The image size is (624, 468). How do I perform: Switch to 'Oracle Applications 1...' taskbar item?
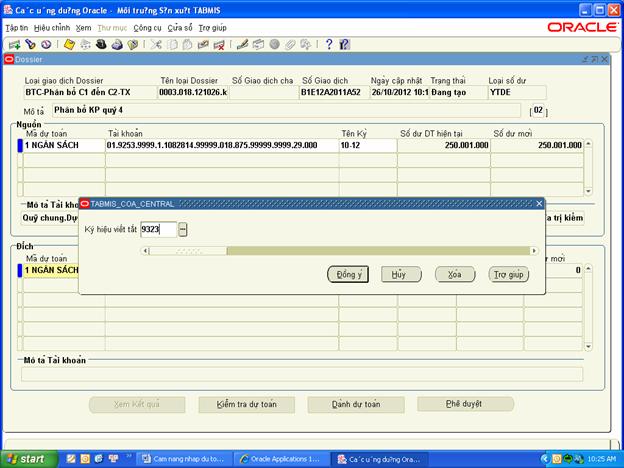click(x=282, y=459)
